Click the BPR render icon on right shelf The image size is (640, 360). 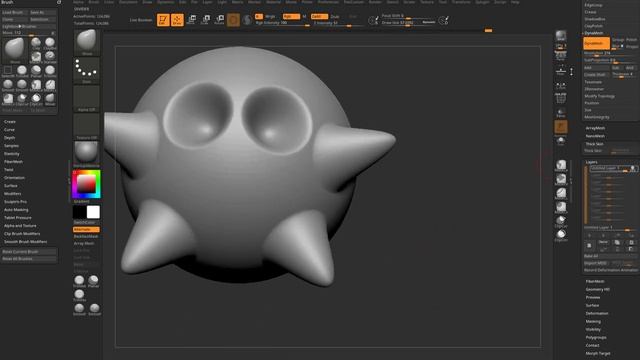[x=561, y=36]
